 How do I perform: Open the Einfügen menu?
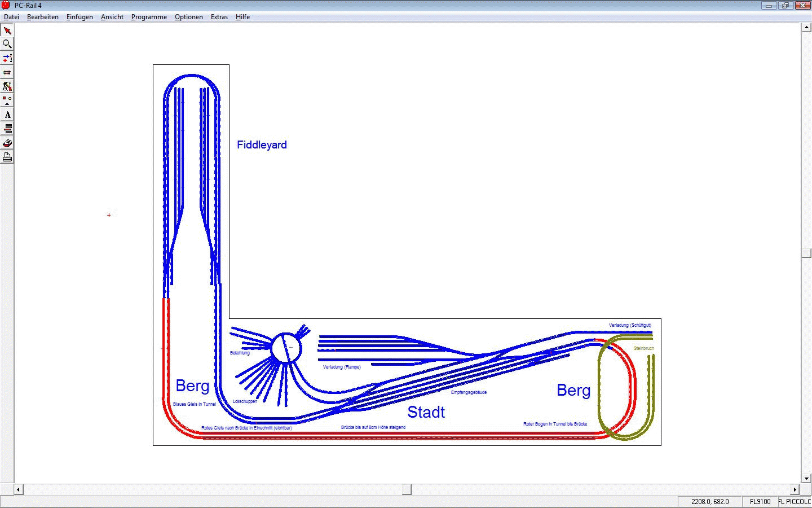[80, 17]
